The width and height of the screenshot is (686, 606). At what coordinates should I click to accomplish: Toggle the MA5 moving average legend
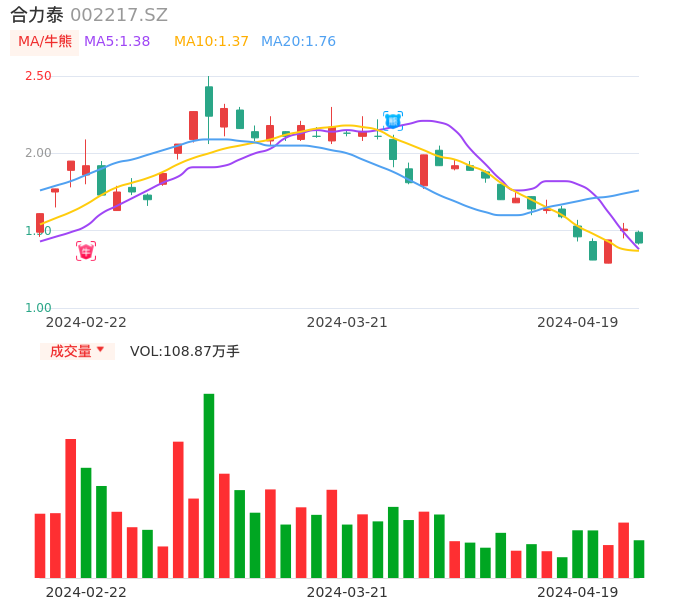(x=117, y=42)
